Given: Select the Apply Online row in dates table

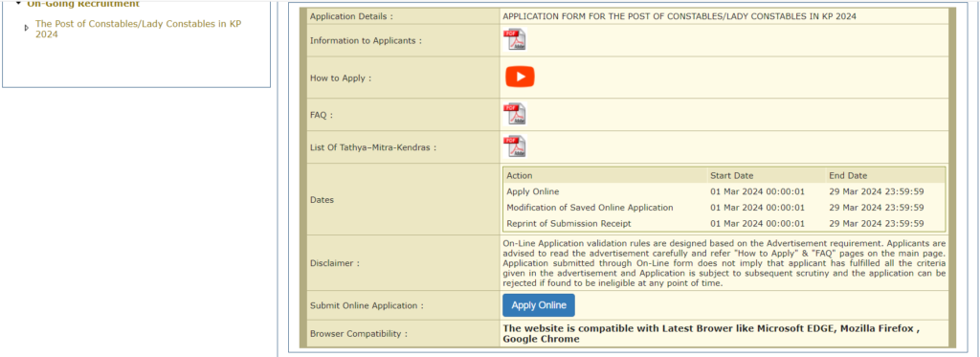Looking at the screenshot, I should (724, 191).
